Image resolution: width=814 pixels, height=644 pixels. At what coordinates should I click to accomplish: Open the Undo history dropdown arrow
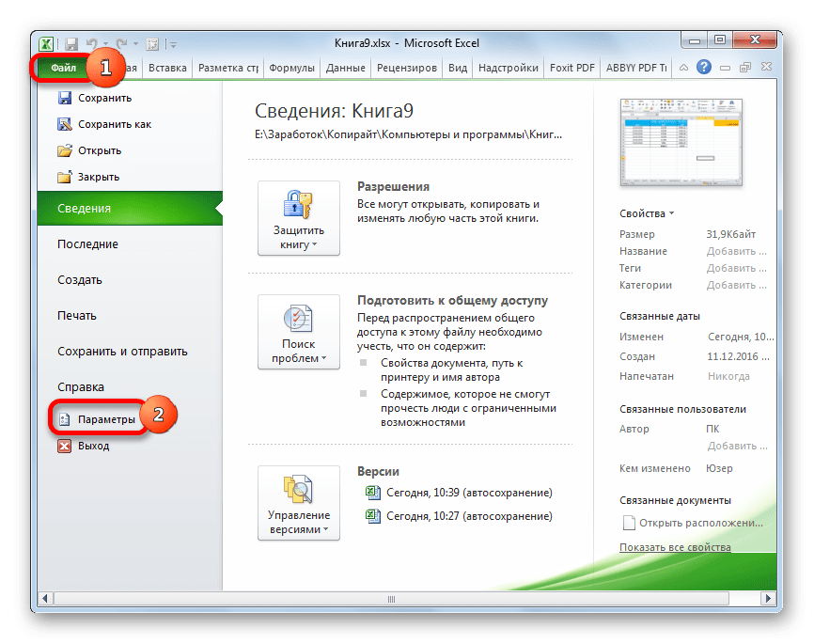(x=106, y=44)
